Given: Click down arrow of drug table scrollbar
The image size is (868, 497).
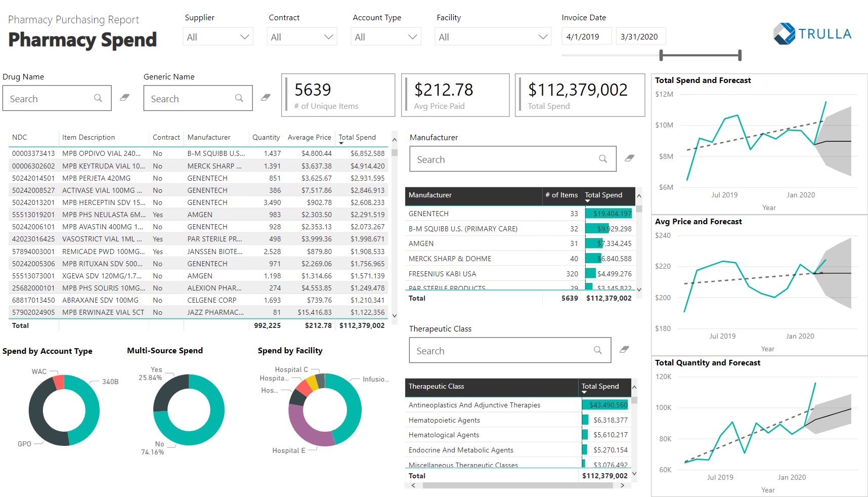Looking at the screenshot, I should click(395, 315).
